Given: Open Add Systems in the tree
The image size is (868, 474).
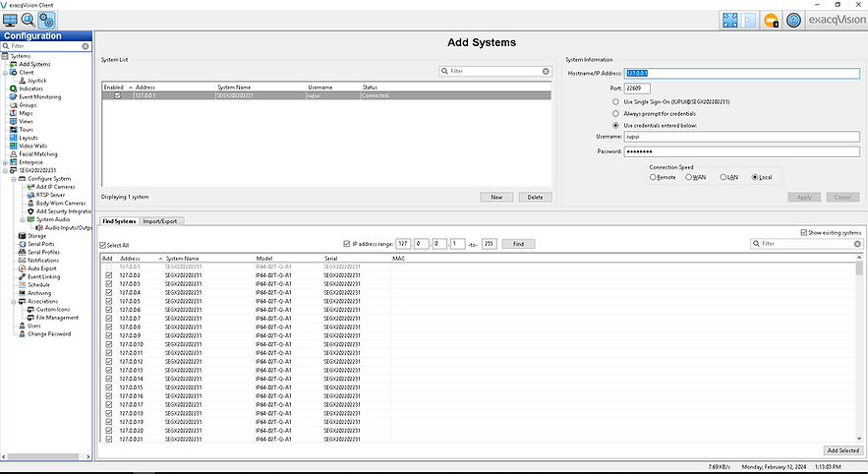Looking at the screenshot, I should point(34,64).
